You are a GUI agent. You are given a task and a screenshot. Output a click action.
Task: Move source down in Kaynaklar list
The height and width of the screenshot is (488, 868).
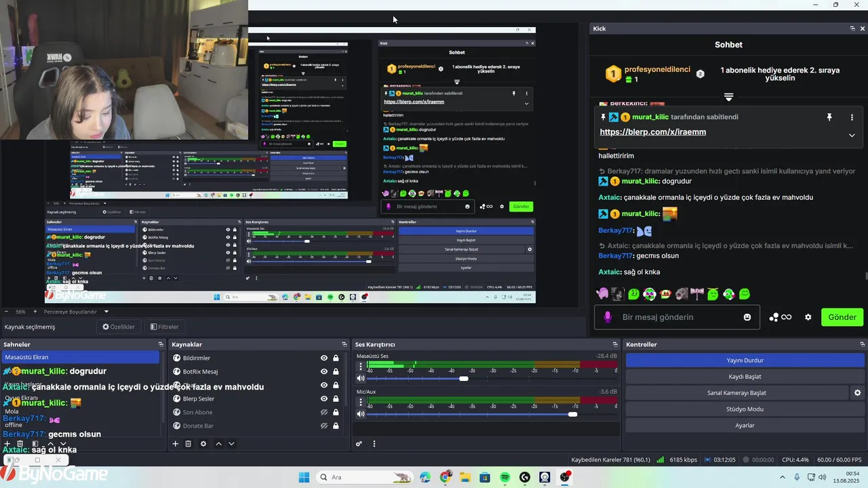(231, 444)
